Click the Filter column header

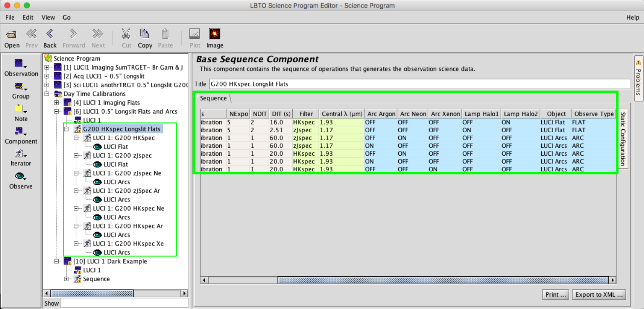pos(306,114)
